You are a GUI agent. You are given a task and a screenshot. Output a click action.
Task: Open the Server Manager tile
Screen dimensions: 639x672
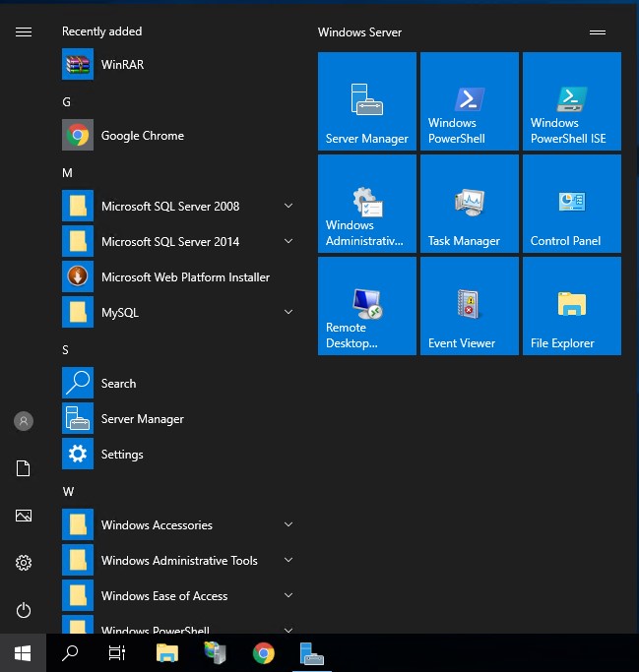pos(366,101)
